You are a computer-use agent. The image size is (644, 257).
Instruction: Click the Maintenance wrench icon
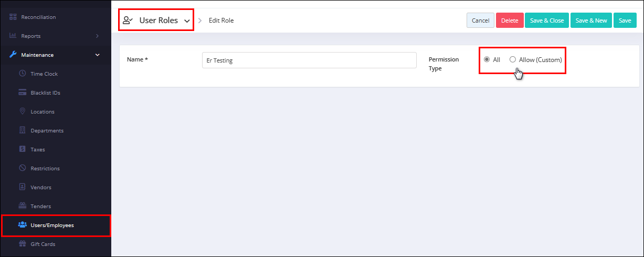(13, 55)
